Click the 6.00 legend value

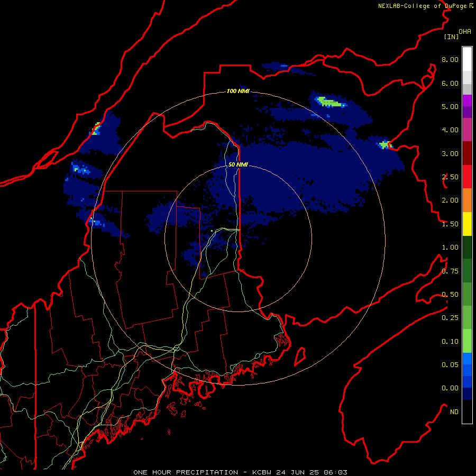pos(450,83)
